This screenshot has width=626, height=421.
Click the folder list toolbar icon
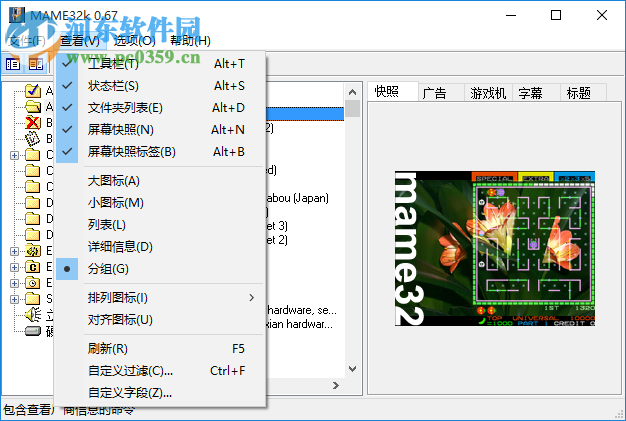(x=12, y=64)
